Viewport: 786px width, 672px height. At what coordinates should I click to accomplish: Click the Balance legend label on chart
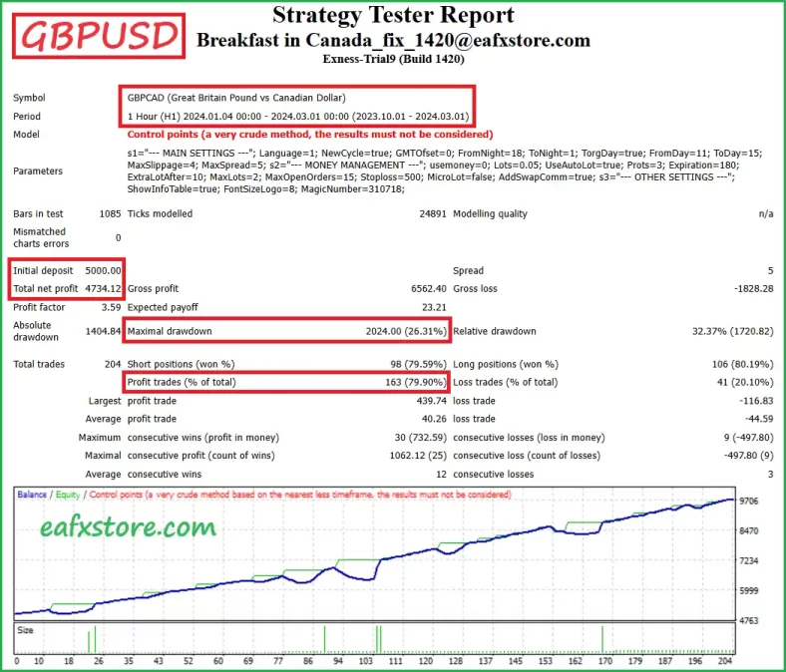[32, 495]
